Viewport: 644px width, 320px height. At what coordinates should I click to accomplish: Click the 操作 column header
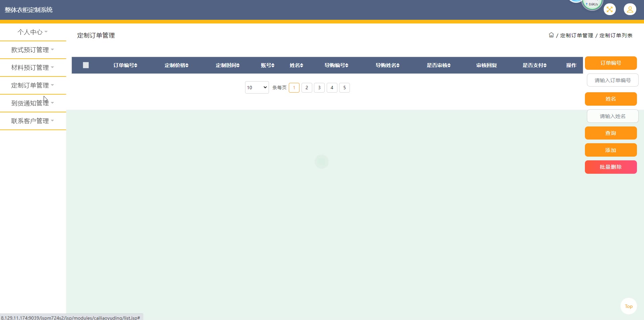coord(571,65)
